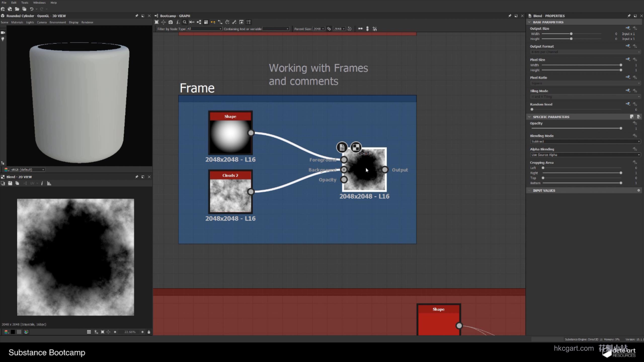Click the magnifier search icon in graph toolbar
Image resolution: width=644 pixels, height=362 pixels.
click(185, 22)
